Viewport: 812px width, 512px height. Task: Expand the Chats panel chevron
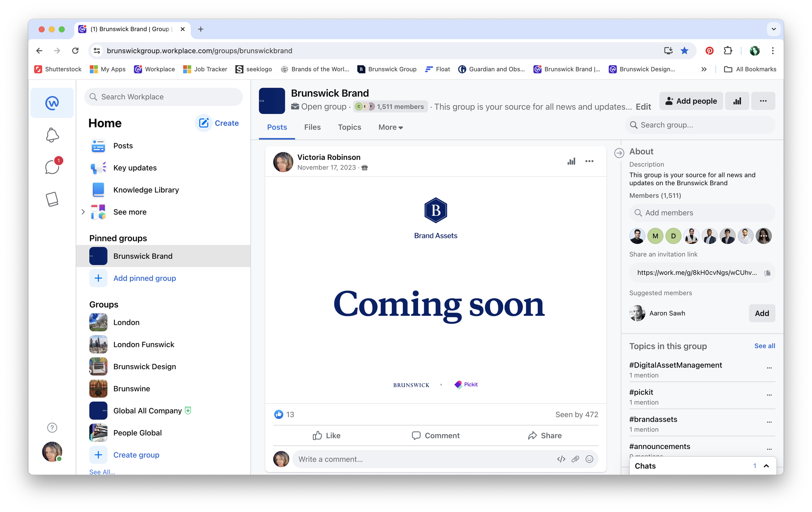(x=766, y=466)
